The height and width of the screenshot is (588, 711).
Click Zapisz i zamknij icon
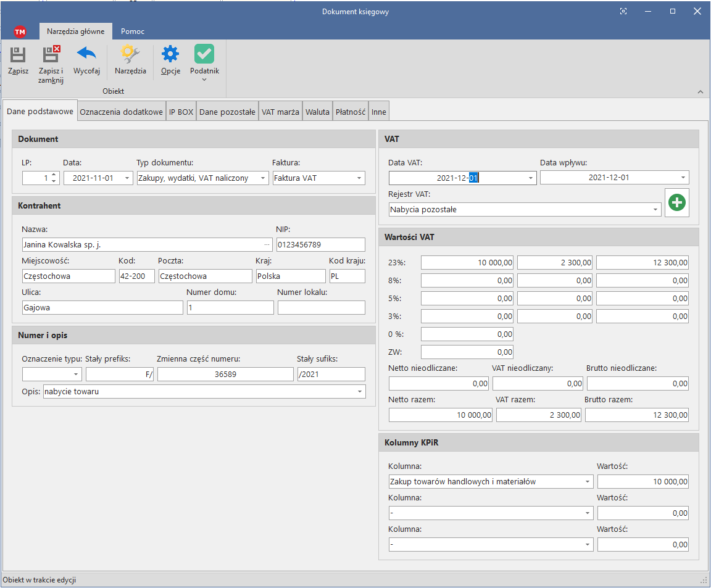(51, 56)
